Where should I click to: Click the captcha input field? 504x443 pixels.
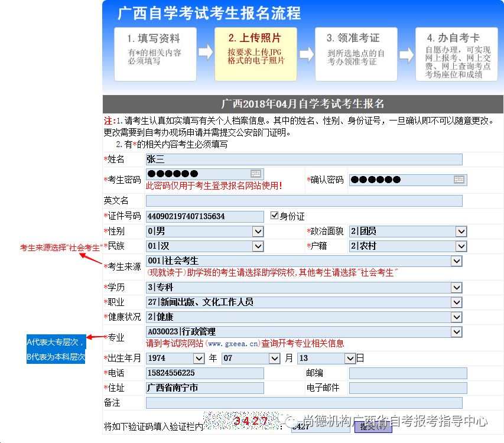pyautogui.click(x=320, y=426)
